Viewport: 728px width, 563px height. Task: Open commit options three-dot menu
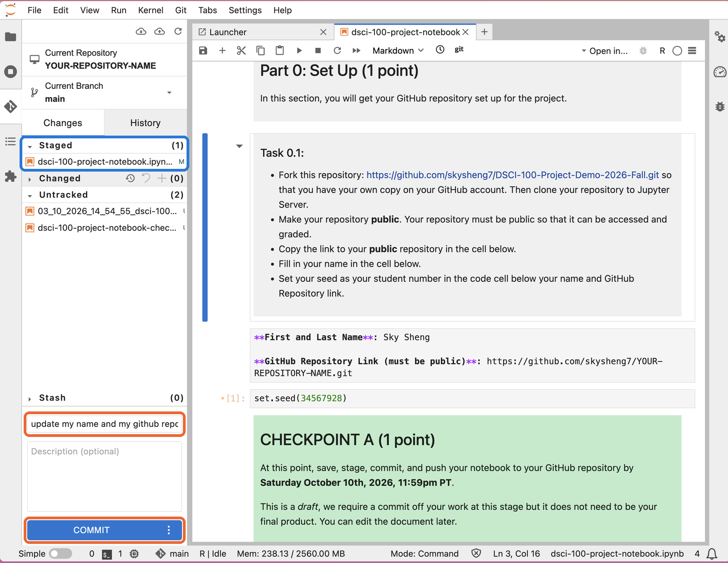pos(169,530)
